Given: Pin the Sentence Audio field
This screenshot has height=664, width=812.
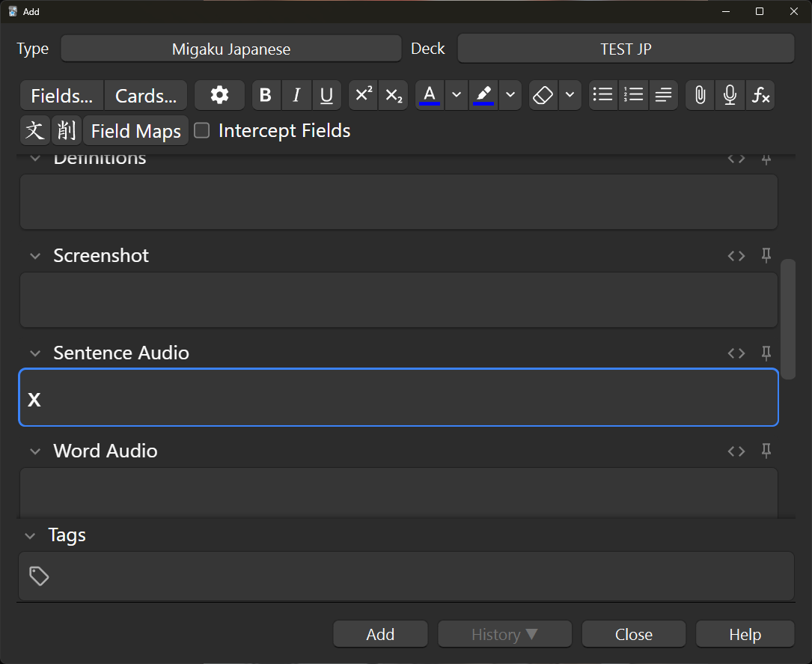Looking at the screenshot, I should tap(766, 353).
